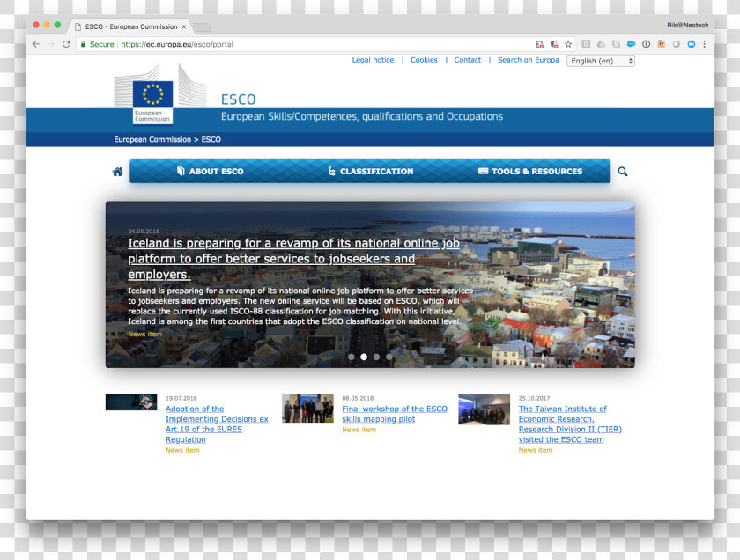The height and width of the screenshot is (560, 740).
Task: Click the Skype S extension icon
Action: coord(616,44)
